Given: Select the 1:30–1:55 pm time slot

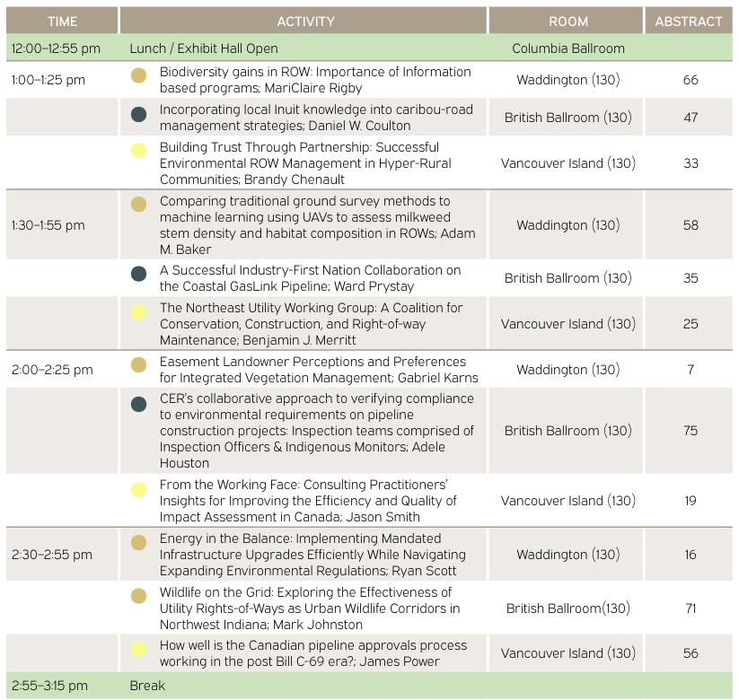Looking at the screenshot, I should tap(48, 225).
